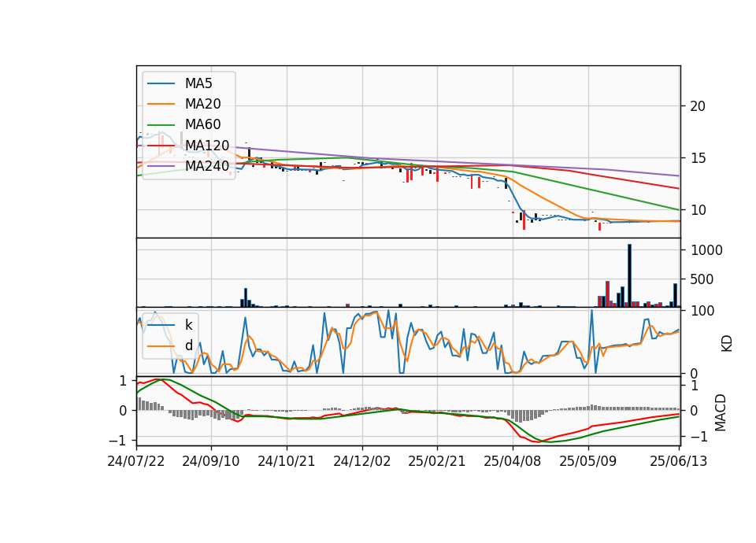Click the 25/02/21 date axis label
The height and width of the screenshot is (543, 756).
point(437,461)
